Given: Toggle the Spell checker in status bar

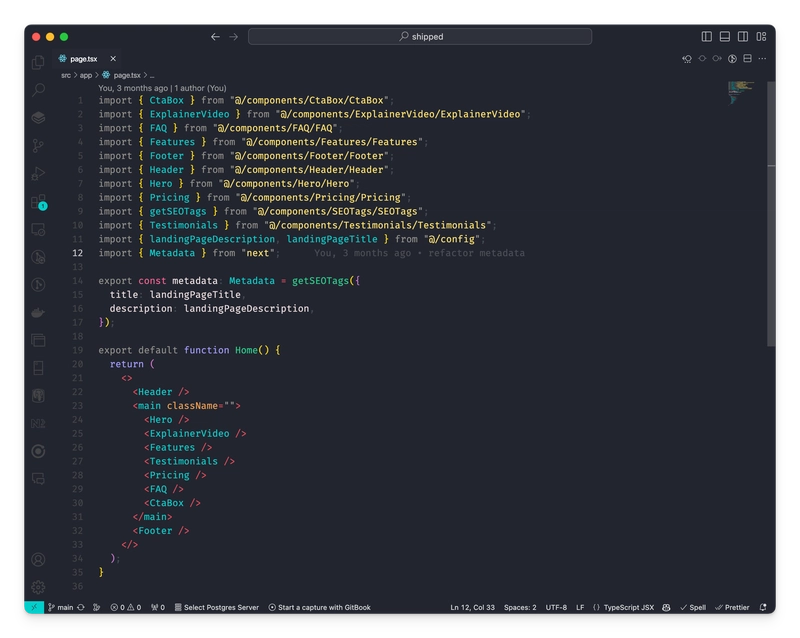Looking at the screenshot, I should pos(693,607).
